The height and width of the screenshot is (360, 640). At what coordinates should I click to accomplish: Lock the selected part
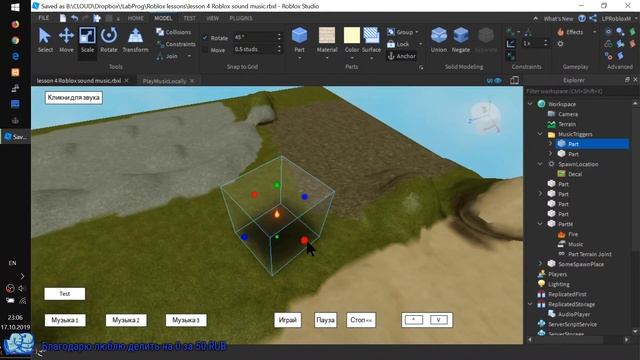(398, 44)
